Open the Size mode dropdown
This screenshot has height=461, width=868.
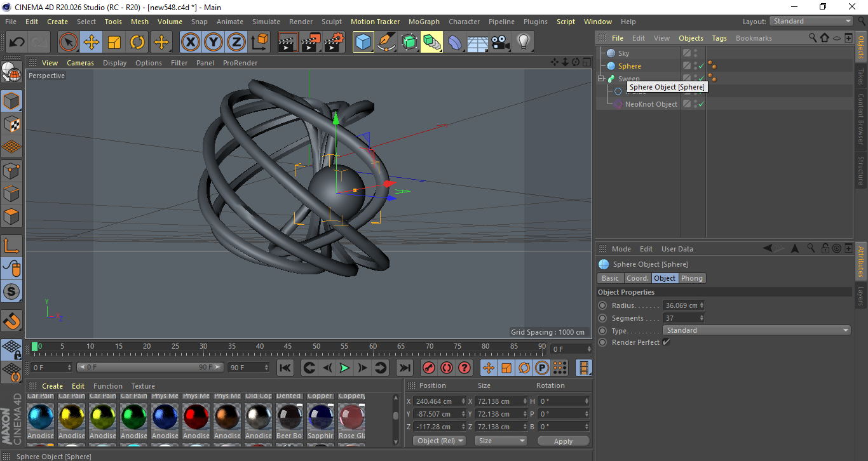tap(501, 441)
